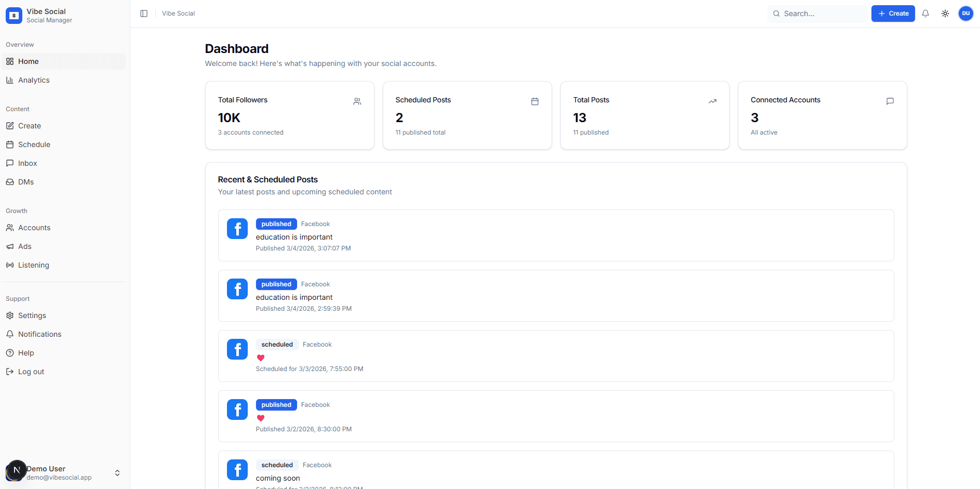Select the Schedule icon in the sidebar
This screenshot has height=489, width=980.
tap(10, 144)
